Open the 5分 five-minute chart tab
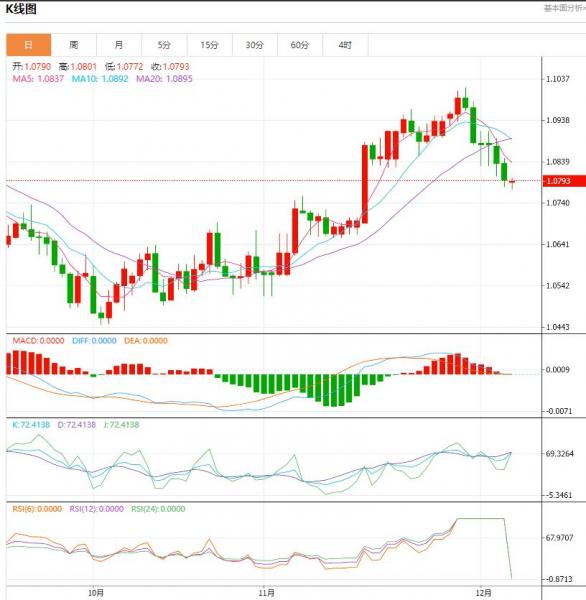 tap(164, 45)
